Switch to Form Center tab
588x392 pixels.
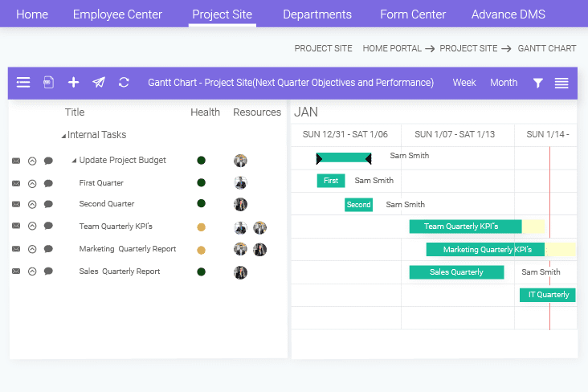[413, 14]
